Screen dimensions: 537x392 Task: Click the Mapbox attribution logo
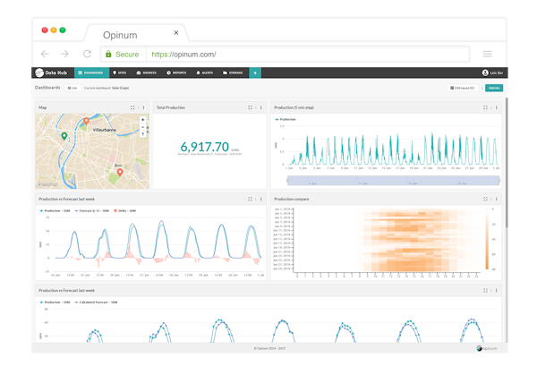pyautogui.click(x=47, y=185)
